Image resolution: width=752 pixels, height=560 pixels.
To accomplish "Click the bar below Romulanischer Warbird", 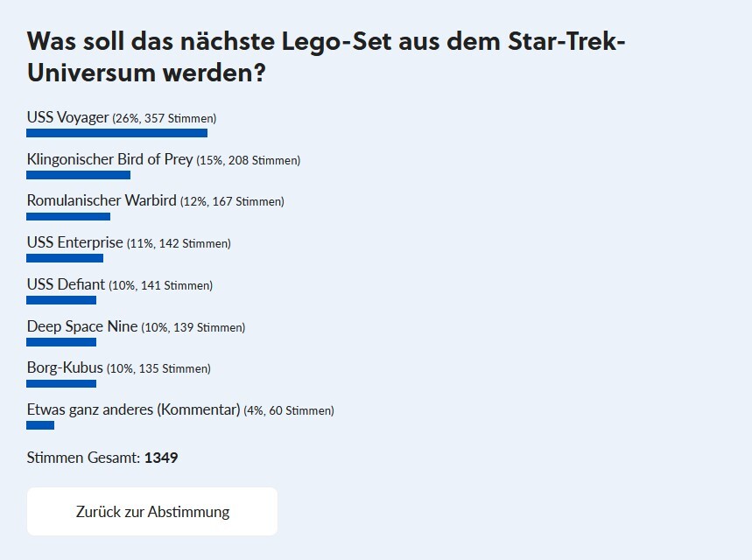I will pyautogui.click(x=70, y=216).
